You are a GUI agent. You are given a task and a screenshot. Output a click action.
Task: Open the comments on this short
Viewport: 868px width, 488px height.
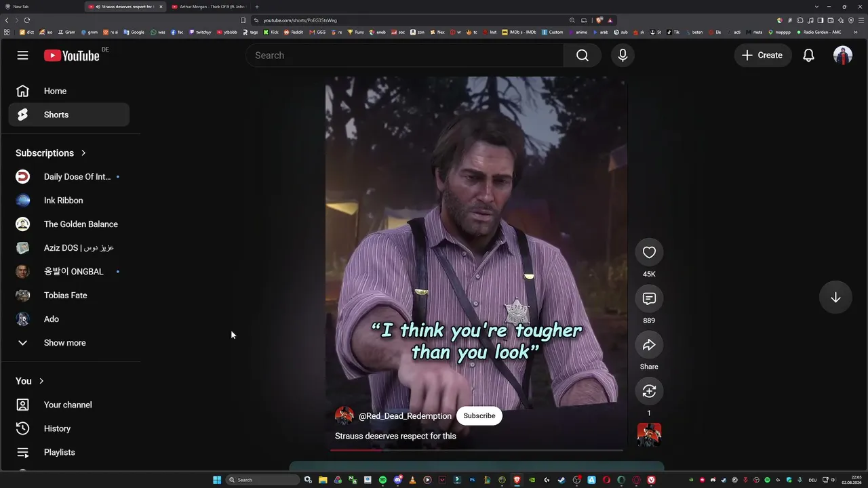click(x=649, y=299)
